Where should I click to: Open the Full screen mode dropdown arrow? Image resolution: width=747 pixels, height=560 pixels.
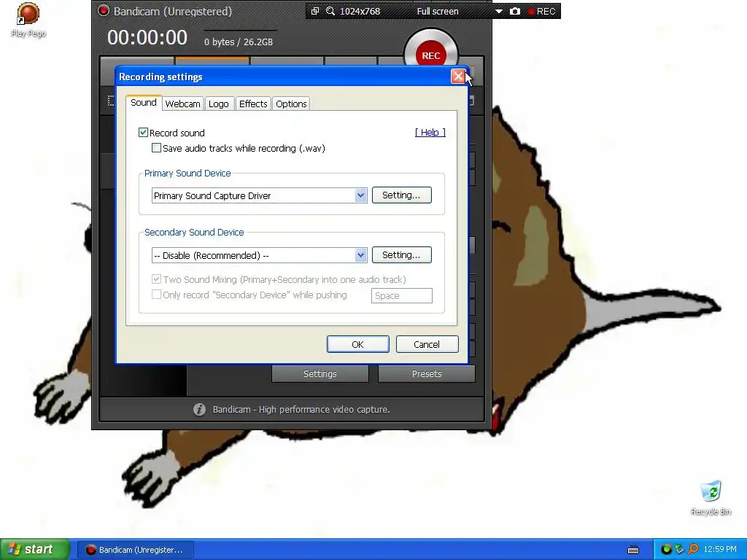click(x=498, y=11)
